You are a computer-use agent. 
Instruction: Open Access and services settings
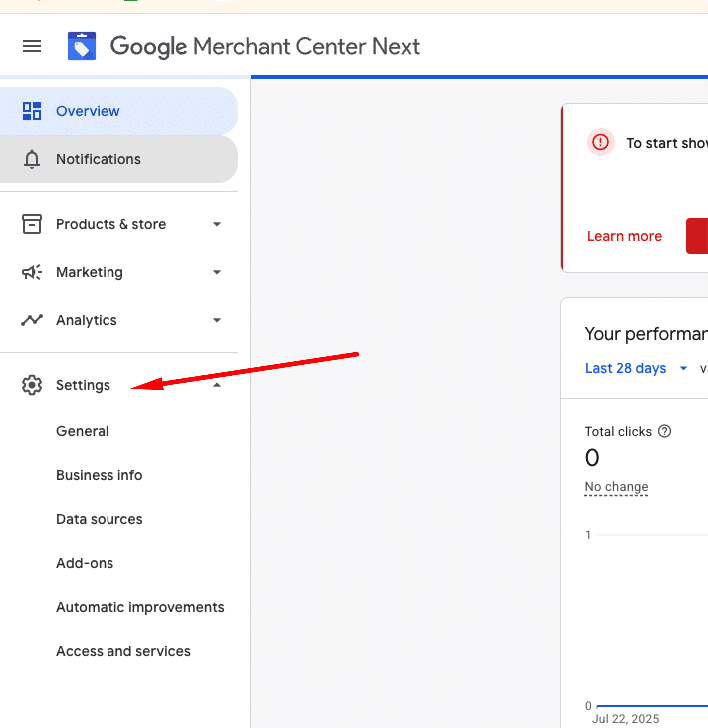[x=123, y=651]
